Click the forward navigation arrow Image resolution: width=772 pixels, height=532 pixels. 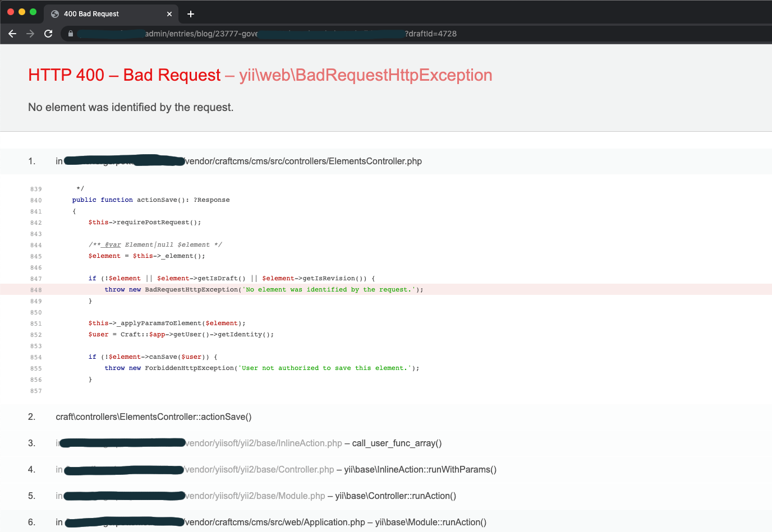point(30,34)
